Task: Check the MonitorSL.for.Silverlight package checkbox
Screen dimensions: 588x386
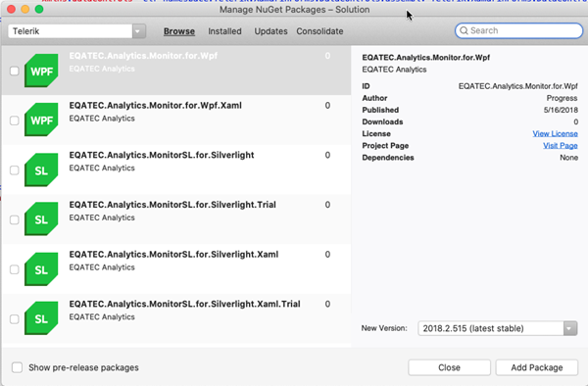Action: pos(15,170)
